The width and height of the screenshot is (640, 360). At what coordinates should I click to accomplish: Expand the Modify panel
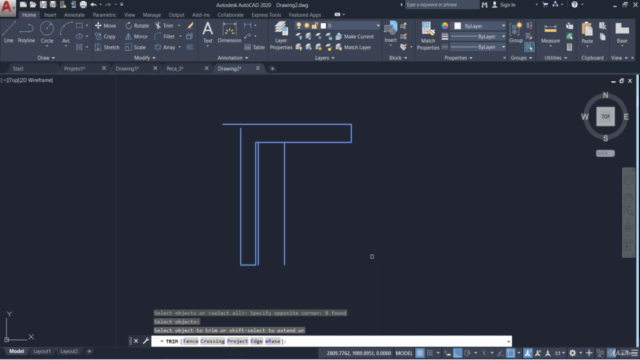click(x=145, y=58)
